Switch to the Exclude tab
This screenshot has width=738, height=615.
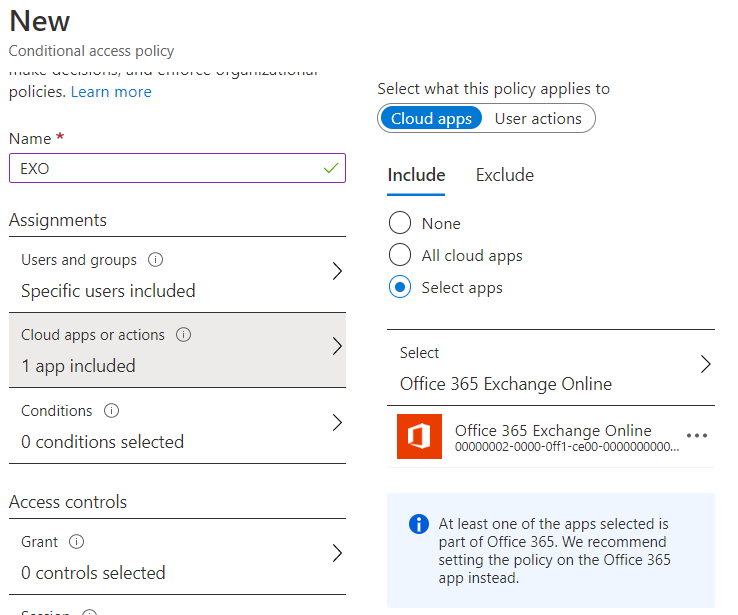(x=504, y=175)
